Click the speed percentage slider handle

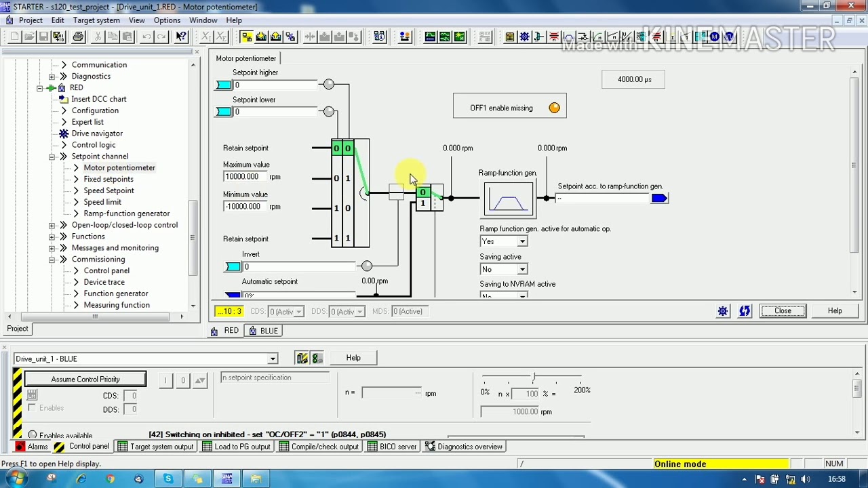[x=534, y=376]
